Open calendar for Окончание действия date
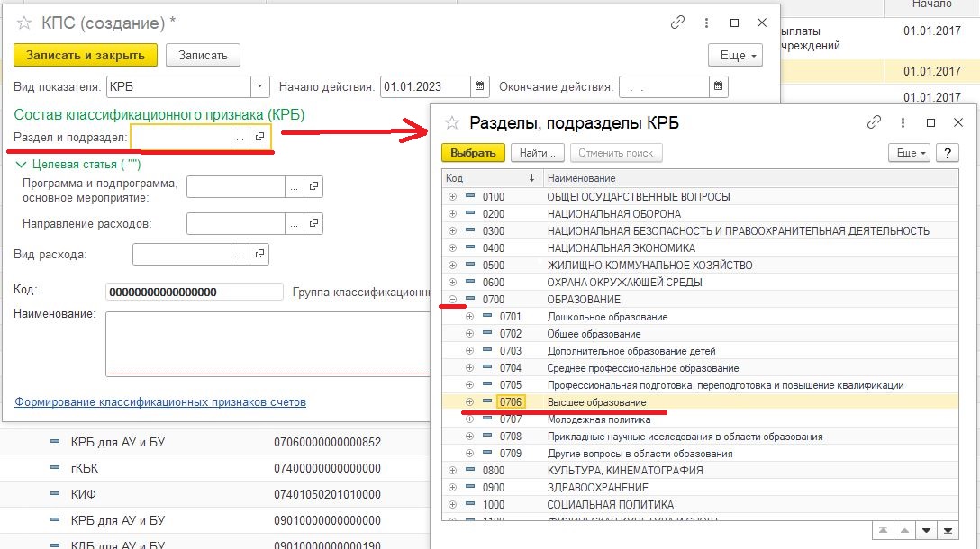This screenshot has width=980, height=549. [x=718, y=86]
